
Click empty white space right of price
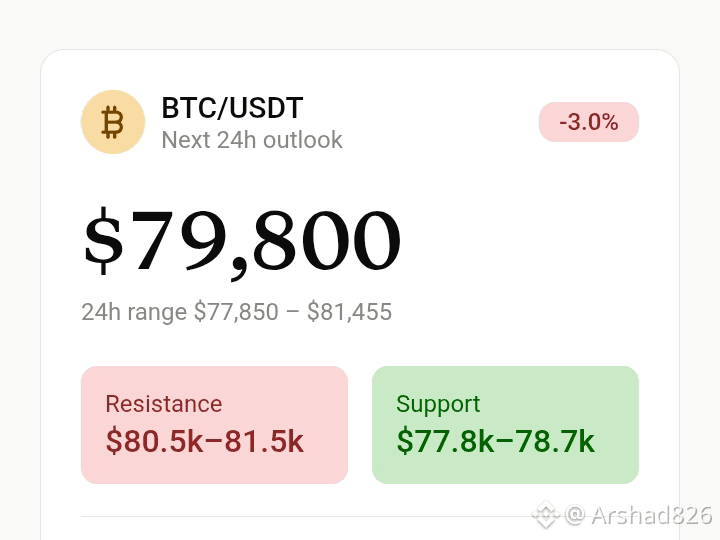coord(519,241)
